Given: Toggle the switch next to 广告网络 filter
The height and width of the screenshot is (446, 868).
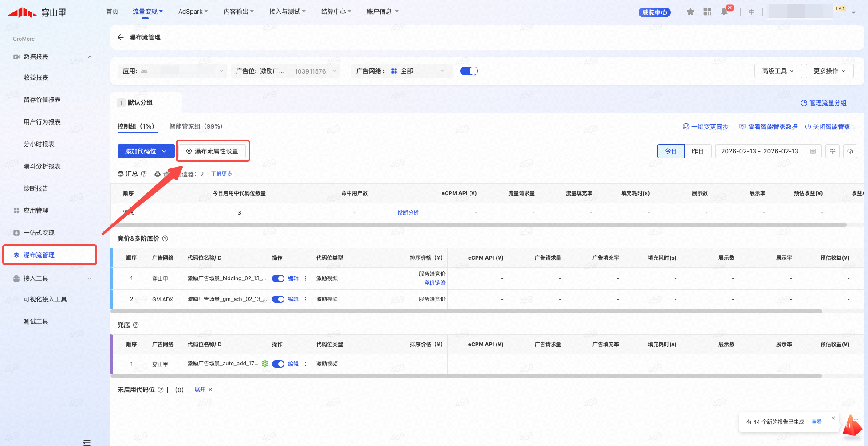Looking at the screenshot, I should pos(469,71).
